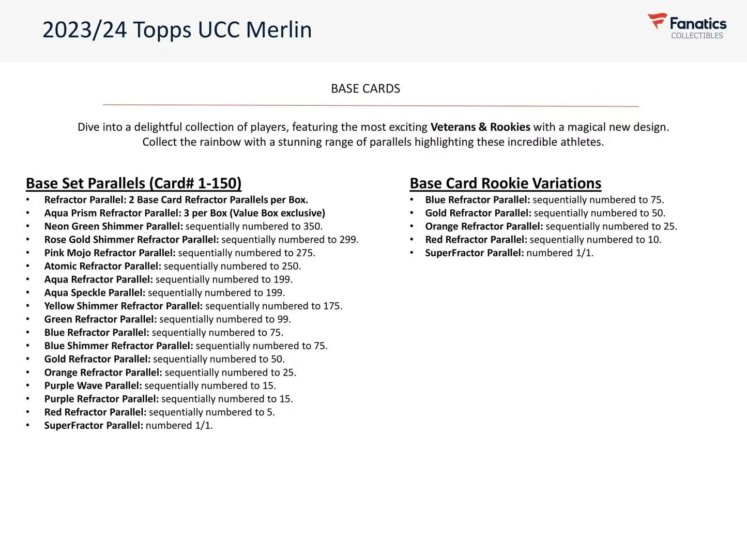Screen dimensions: 747x560
Task: Click the Blue Shimmer Refractor Parallel entry
Action: 186,346
